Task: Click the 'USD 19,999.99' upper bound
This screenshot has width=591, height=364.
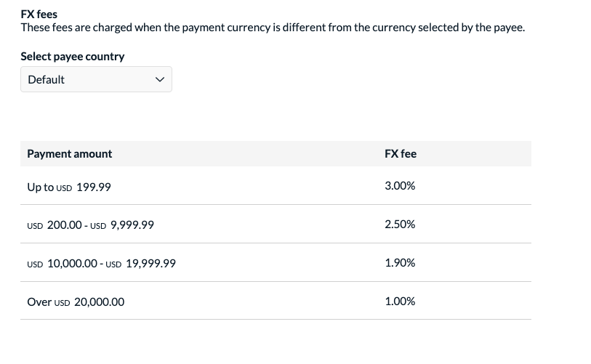Action: pyautogui.click(x=141, y=264)
